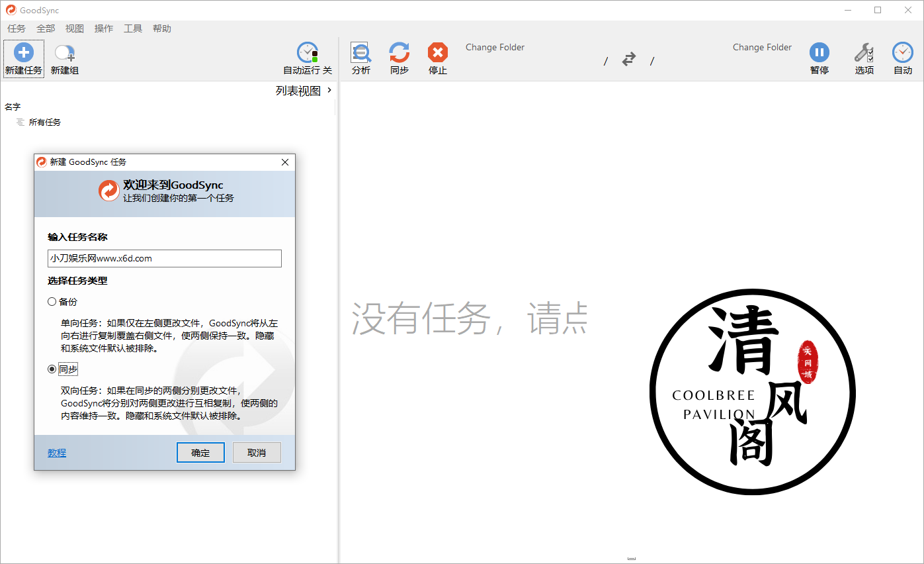The image size is (924, 564).
Task: Open the 视图 menu
Action: coord(75,28)
